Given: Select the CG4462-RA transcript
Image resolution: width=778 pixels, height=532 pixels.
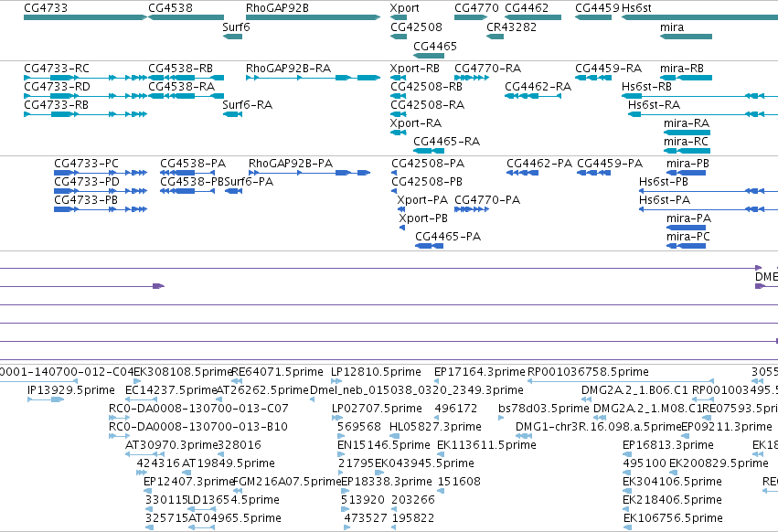Looking at the screenshot, I should pyautogui.click(x=533, y=96).
